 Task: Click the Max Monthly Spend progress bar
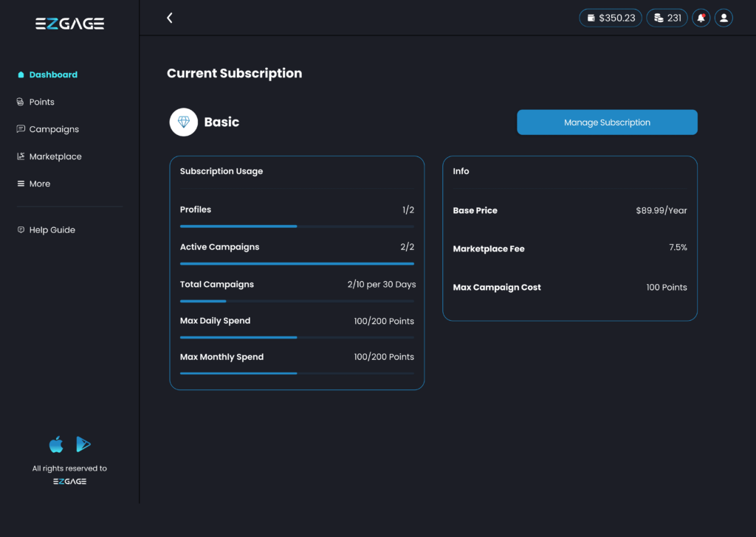(297, 373)
